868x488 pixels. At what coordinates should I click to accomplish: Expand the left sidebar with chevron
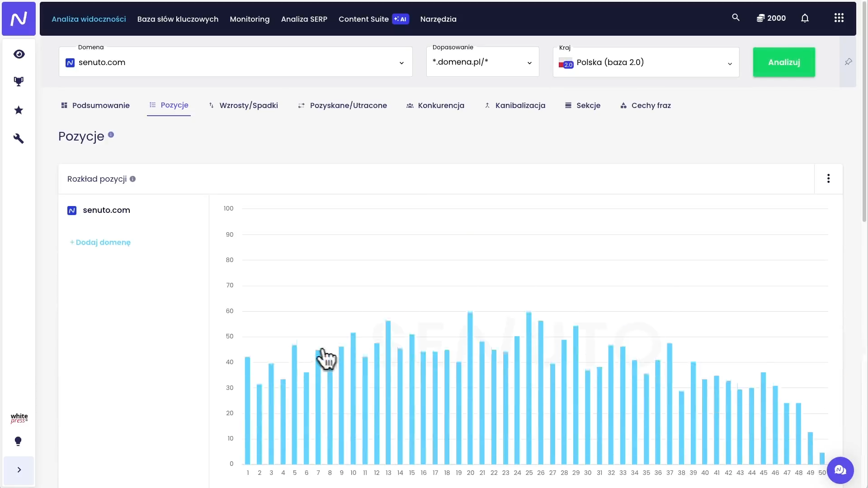tap(19, 470)
